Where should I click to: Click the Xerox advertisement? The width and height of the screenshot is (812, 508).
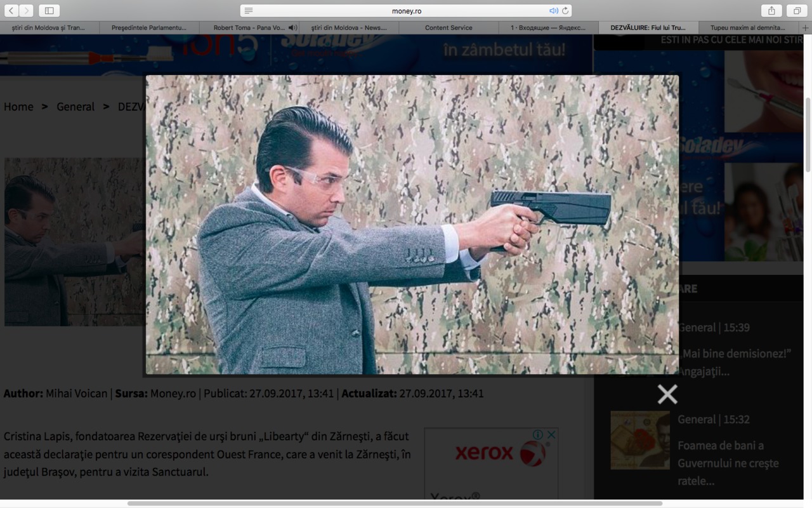pos(491,464)
